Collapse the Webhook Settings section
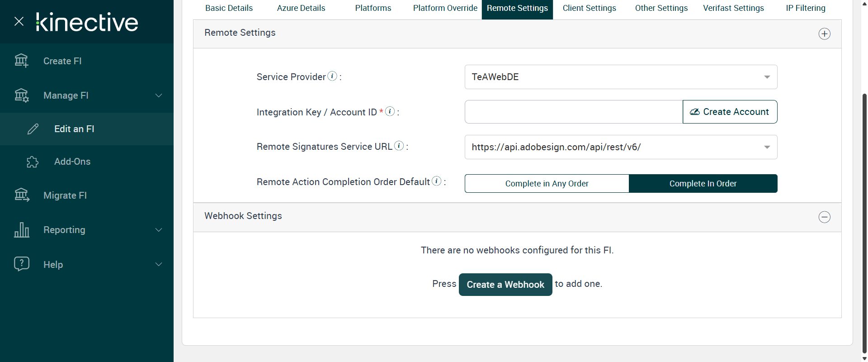The image size is (868, 362). point(824,217)
